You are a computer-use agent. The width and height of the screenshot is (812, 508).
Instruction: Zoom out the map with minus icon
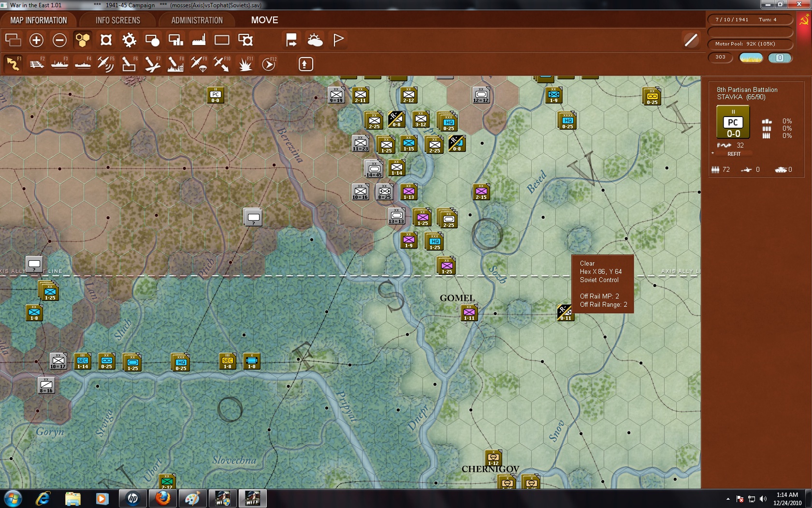(x=59, y=40)
